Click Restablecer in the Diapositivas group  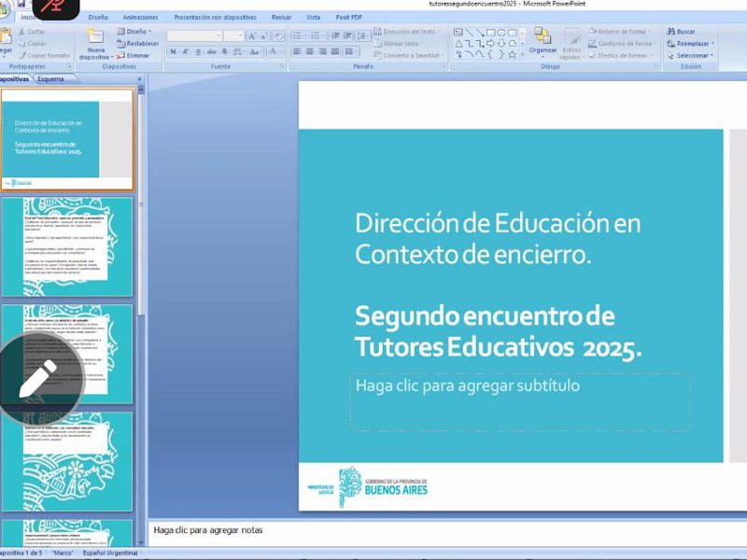[x=138, y=44]
